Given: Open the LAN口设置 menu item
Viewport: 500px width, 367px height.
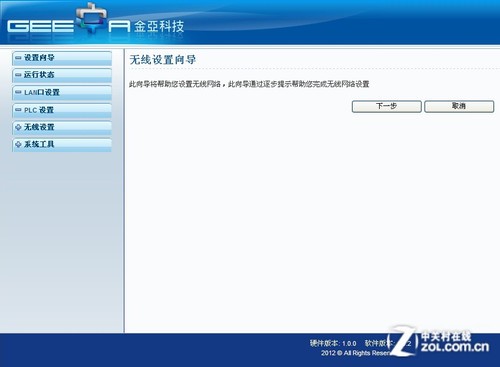Looking at the screenshot, I should pos(62,92).
